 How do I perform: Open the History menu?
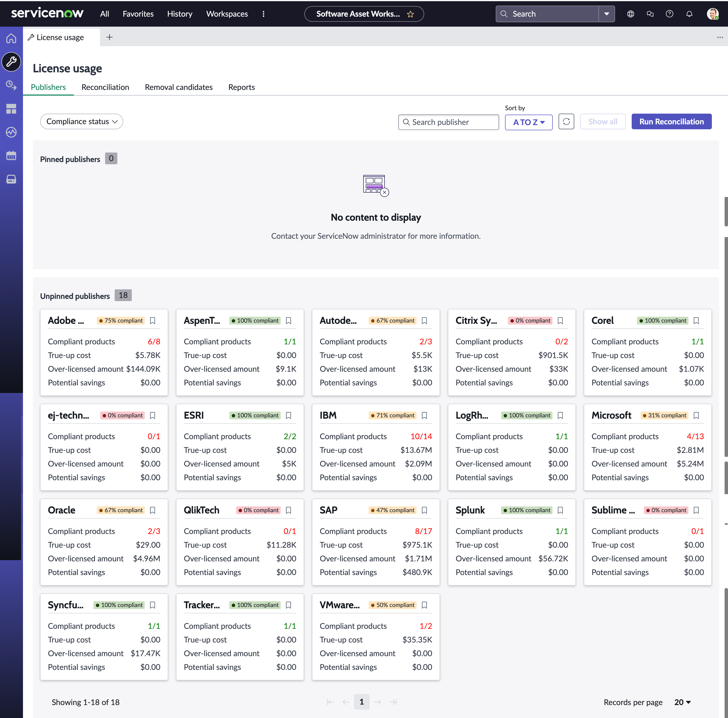[180, 14]
